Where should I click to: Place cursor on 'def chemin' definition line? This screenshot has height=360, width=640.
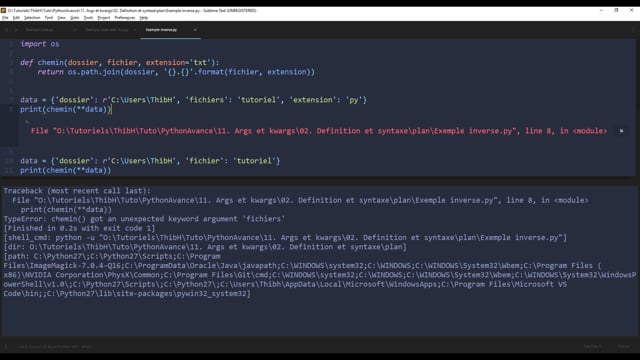(120, 62)
